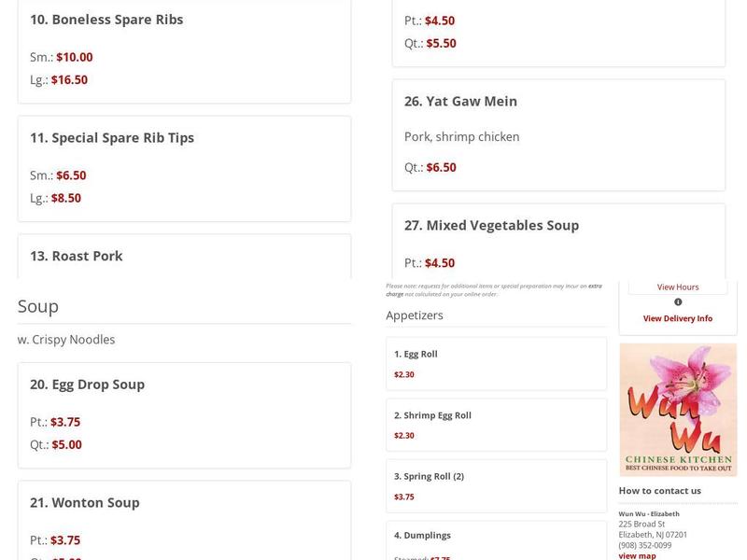
Task: Click the restaurant phone number
Action: click(644, 545)
